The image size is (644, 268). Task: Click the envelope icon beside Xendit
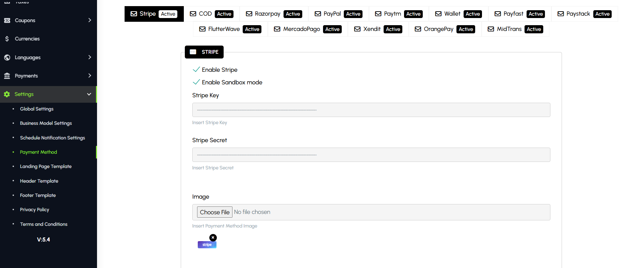coord(357,29)
